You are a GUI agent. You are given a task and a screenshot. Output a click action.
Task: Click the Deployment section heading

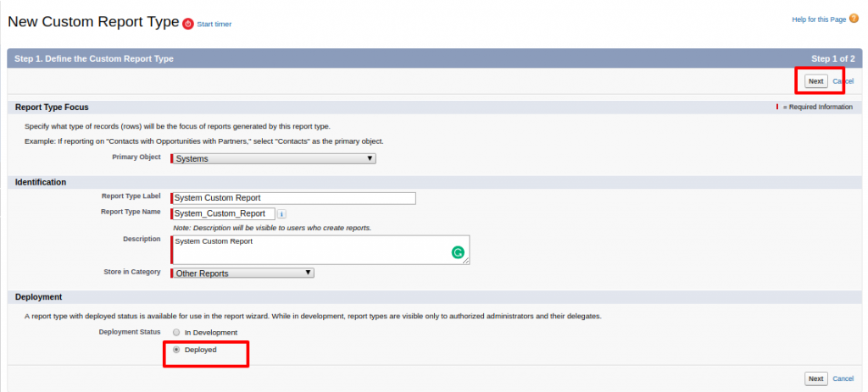point(38,297)
